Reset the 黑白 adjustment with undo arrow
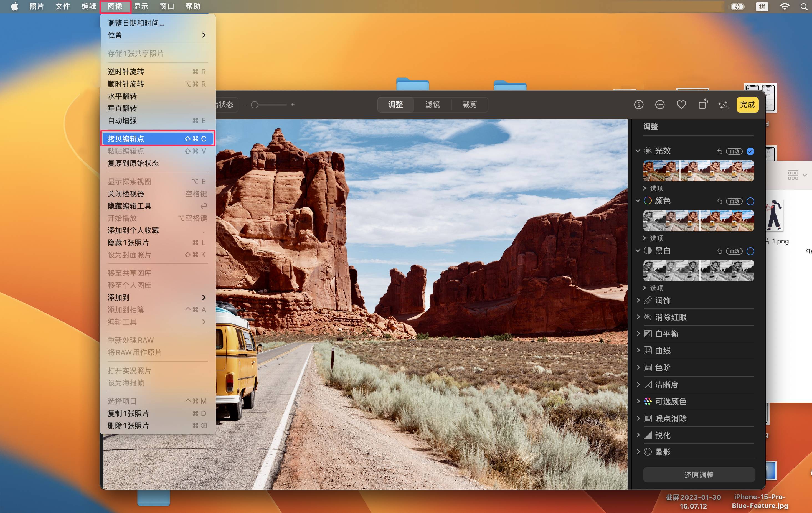The image size is (812, 513). click(719, 251)
